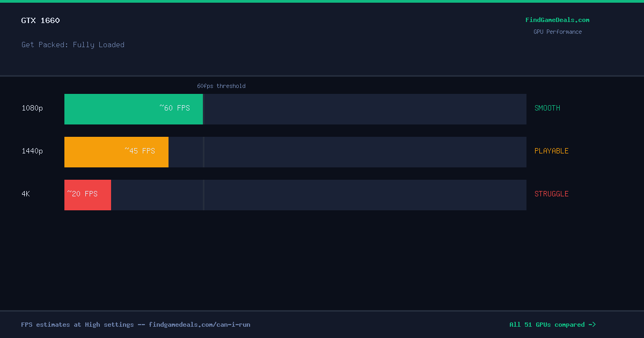Click the red 4K ~20 FPS bar
The image size is (644, 338).
click(x=87, y=195)
